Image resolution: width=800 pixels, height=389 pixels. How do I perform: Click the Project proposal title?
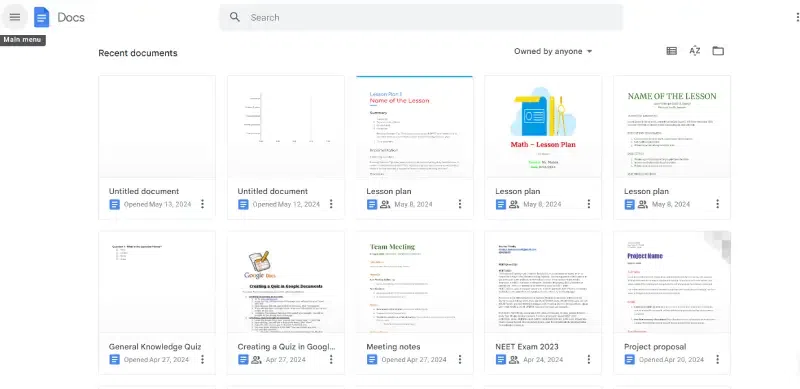tap(655, 347)
